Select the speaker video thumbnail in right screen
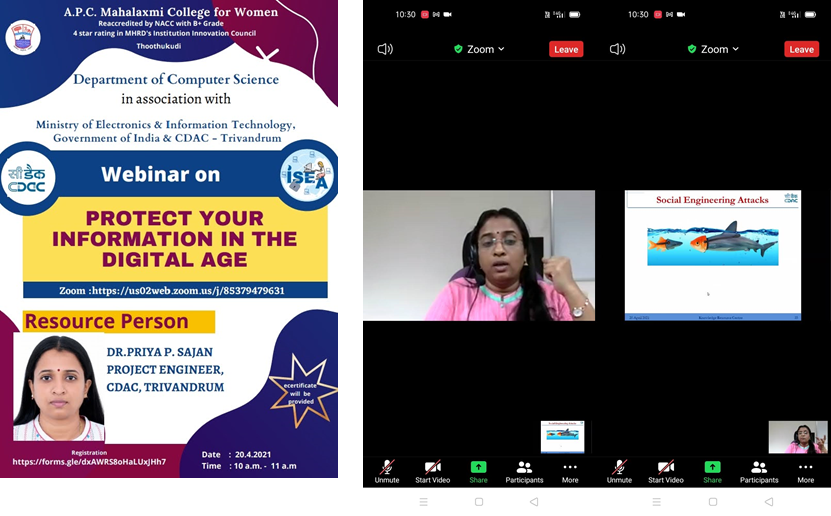Screen dimensions: 831x516 coord(798,437)
